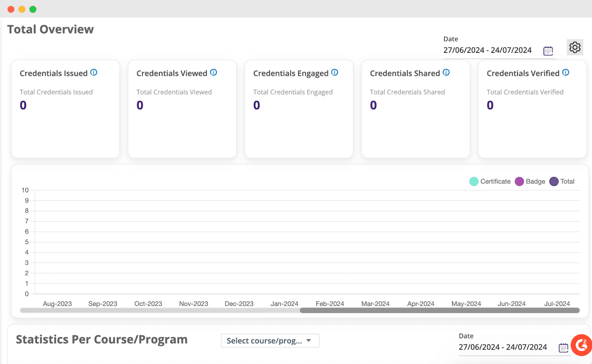This screenshot has width=592, height=364.
Task: Show info for Credentials Verified
Action: pos(566,72)
